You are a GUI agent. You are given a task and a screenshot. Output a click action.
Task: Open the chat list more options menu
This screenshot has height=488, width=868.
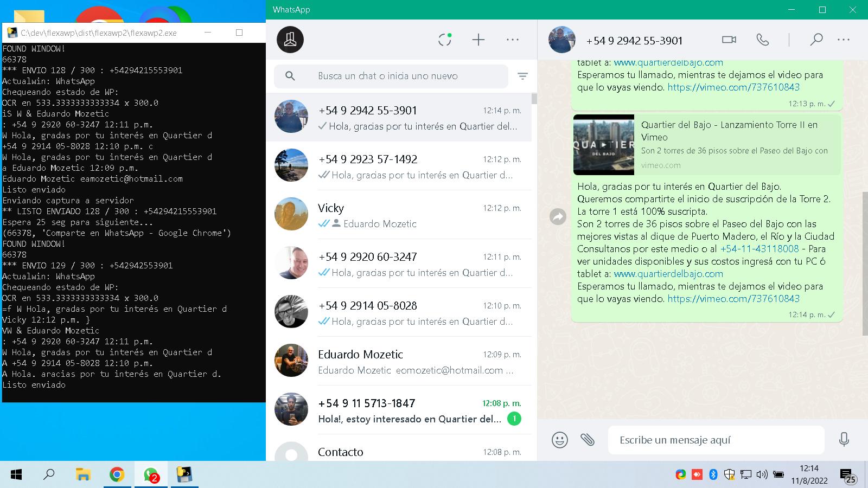pyautogui.click(x=513, y=40)
